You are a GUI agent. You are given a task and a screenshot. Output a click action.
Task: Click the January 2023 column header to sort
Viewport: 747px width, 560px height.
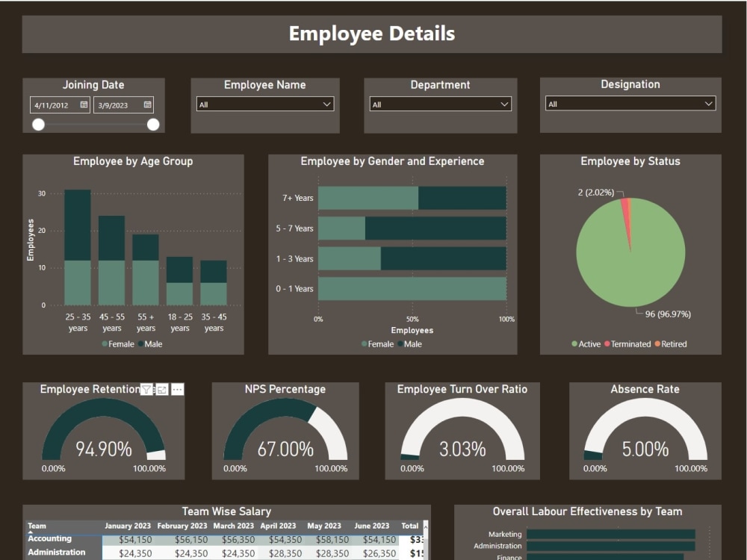(129, 525)
